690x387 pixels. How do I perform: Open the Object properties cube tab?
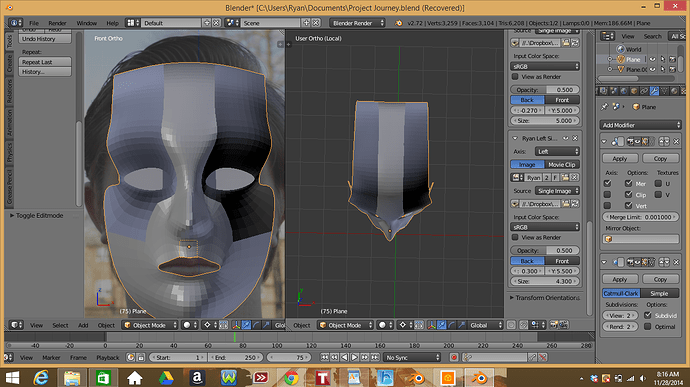click(634, 91)
